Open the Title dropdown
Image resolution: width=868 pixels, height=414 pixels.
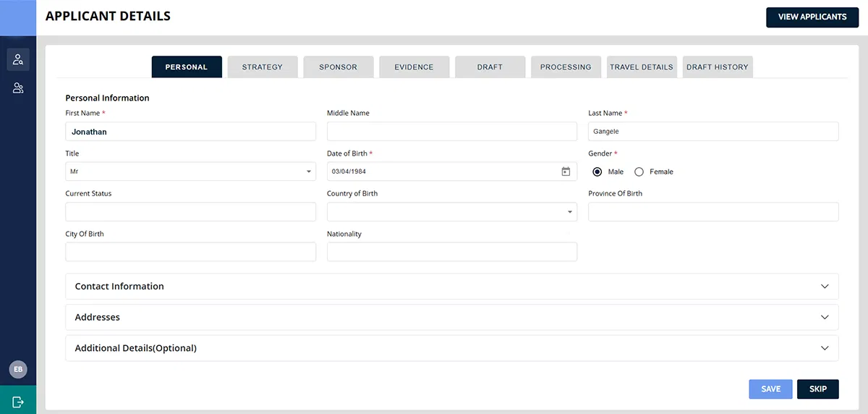(190, 172)
